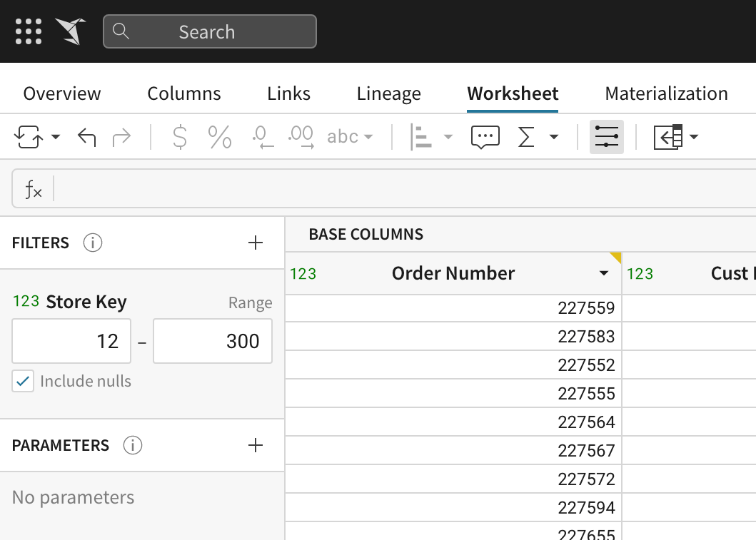Click the fx function icon

pyautogui.click(x=34, y=189)
